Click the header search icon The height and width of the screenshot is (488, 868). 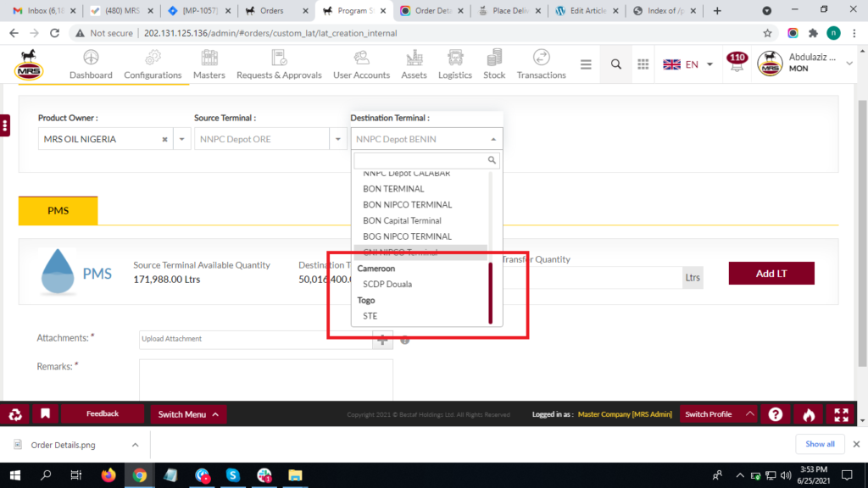(616, 64)
